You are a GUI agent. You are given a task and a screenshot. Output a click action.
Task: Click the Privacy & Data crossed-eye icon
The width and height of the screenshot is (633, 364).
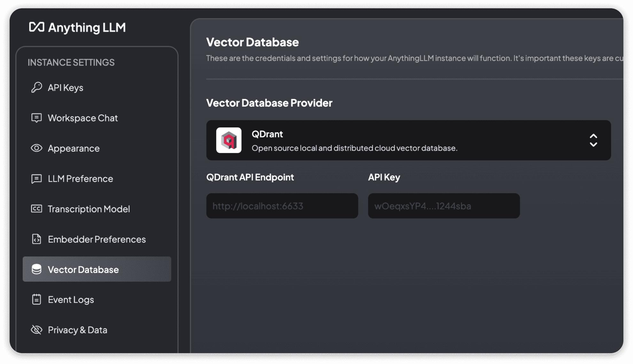point(36,330)
